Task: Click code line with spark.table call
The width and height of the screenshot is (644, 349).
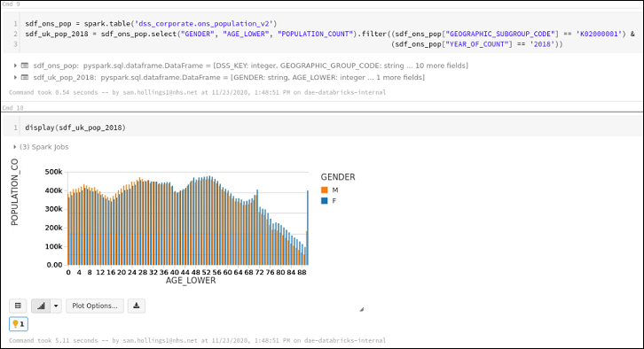Action: (151, 24)
